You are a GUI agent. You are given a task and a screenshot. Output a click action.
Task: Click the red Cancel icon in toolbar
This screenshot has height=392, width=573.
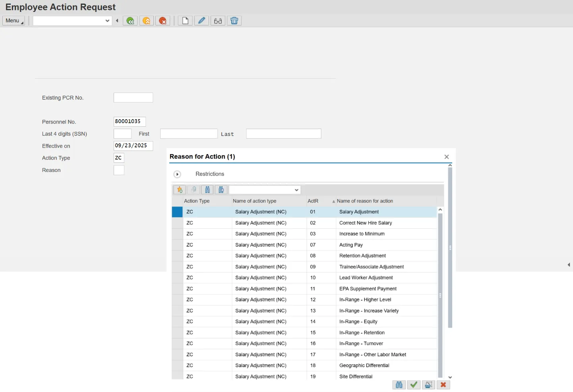click(163, 21)
